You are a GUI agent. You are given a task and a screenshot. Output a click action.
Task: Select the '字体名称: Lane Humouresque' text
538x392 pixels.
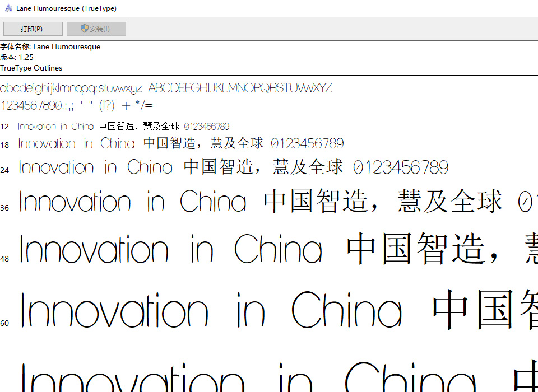50,47
